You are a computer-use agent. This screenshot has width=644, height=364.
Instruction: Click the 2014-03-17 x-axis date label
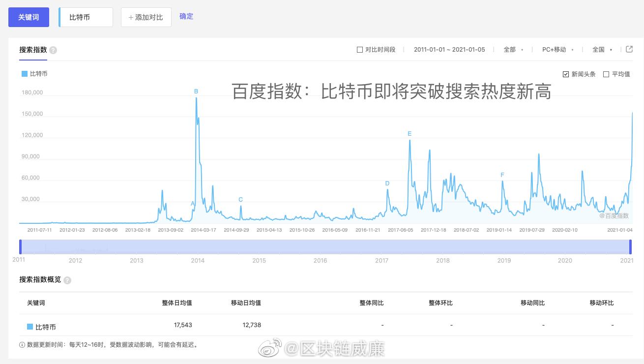tap(204, 230)
